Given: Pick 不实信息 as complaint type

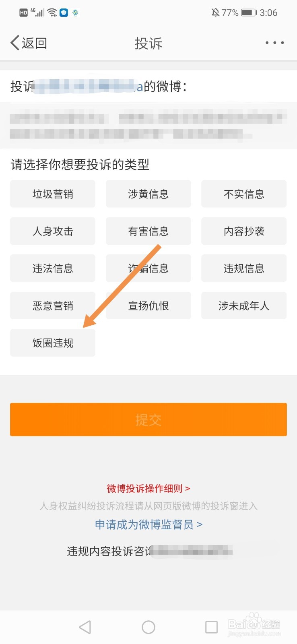Looking at the screenshot, I should (x=244, y=194).
